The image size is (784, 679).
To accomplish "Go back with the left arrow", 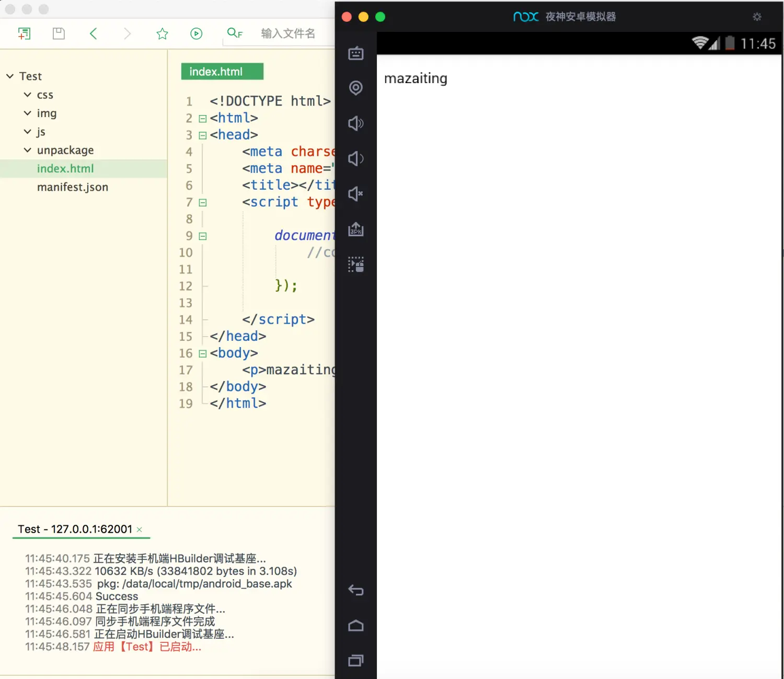I will (x=94, y=34).
